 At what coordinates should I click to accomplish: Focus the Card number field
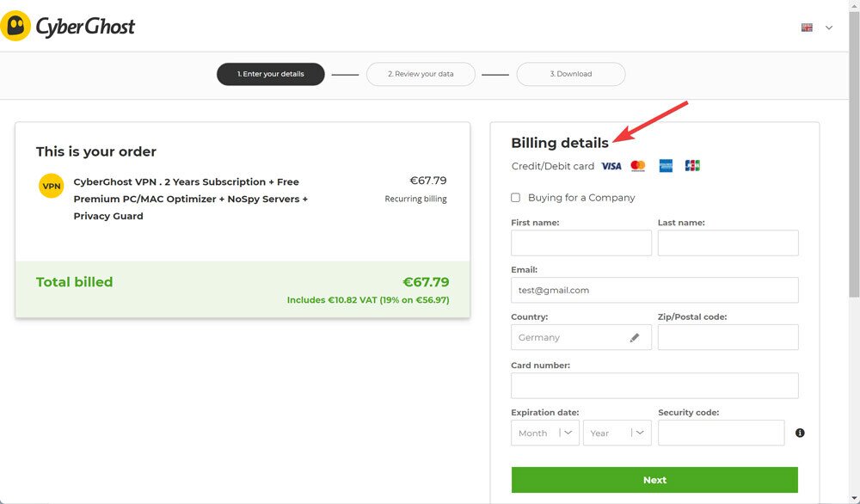[654, 385]
